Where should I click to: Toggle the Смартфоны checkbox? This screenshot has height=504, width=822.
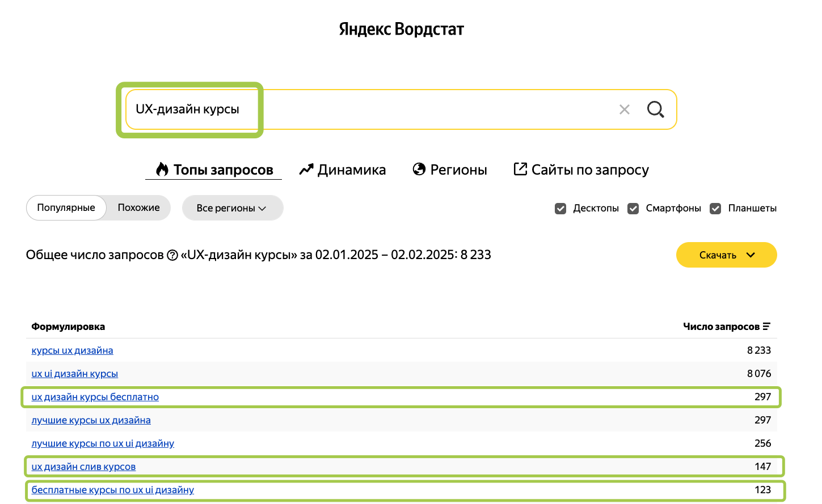(x=633, y=209)
